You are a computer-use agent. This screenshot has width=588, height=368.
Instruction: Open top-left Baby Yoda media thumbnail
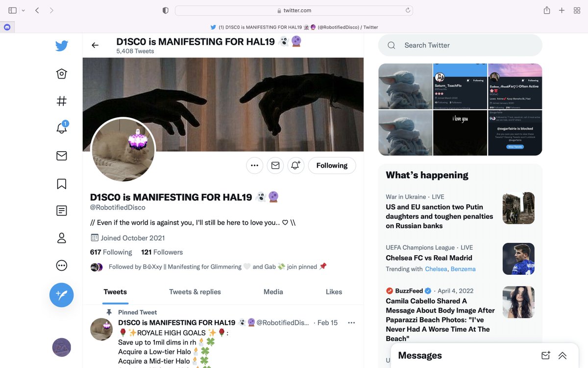point(405,86)
